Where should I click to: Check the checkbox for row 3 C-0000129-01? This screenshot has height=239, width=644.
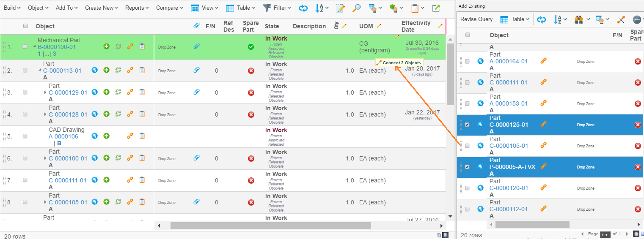pos(25,92)
